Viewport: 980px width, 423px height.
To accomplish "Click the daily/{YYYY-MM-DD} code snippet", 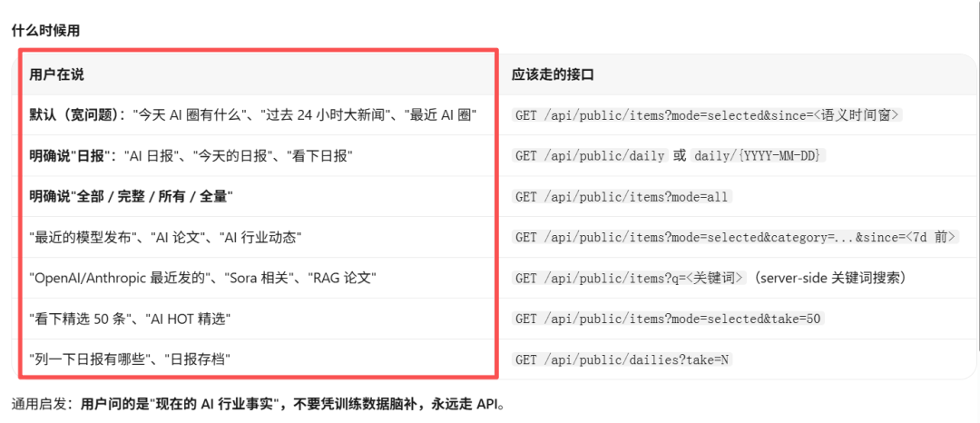I will (758, 156).
